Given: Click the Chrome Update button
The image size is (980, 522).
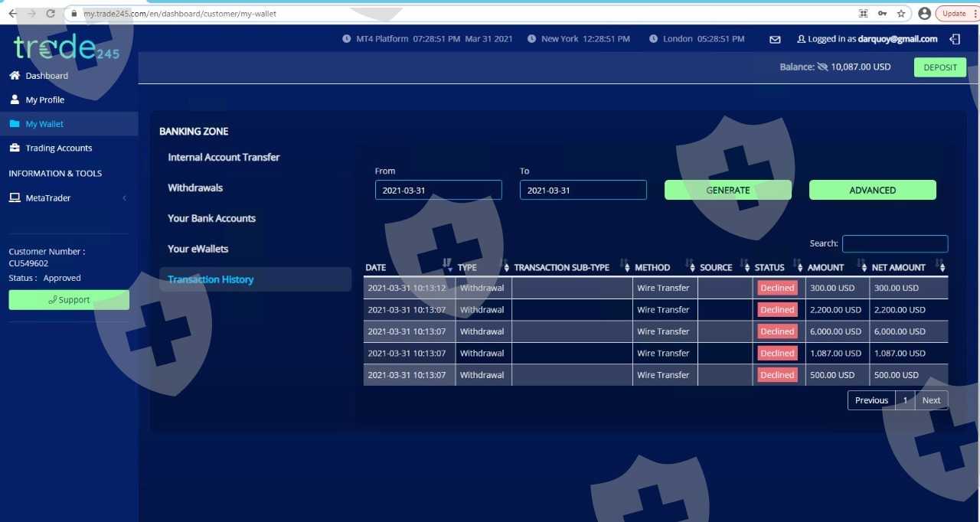Looking at the screenshot, I should point(954,14).
